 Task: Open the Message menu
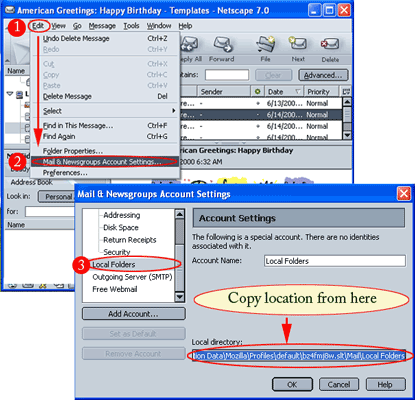coord(102,26)
